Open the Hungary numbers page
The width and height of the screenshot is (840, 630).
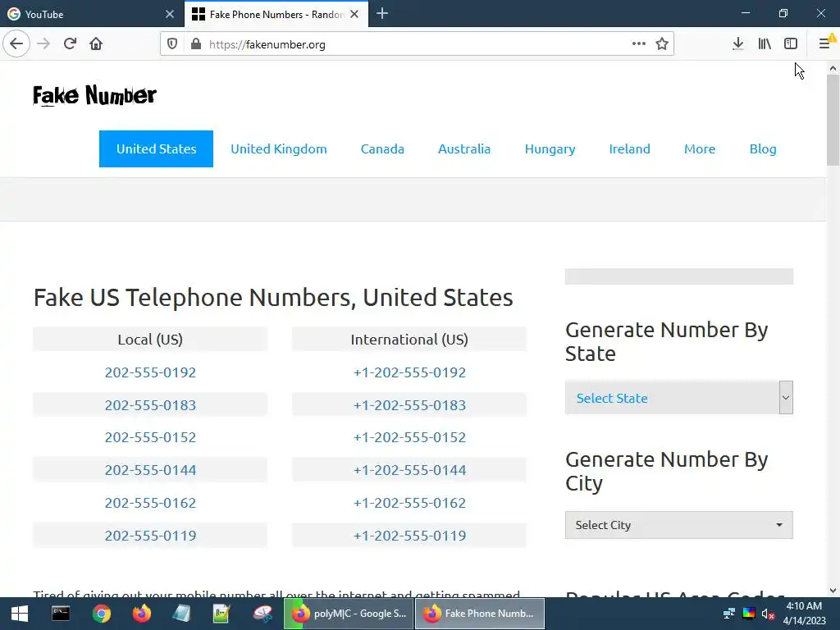click(x=550, y=149)
